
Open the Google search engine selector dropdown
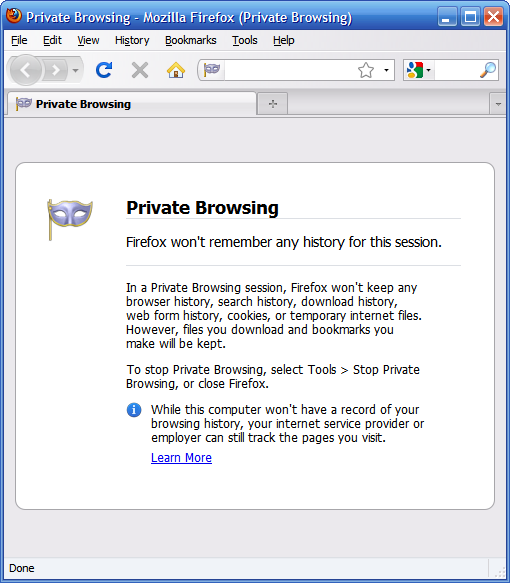419,70
